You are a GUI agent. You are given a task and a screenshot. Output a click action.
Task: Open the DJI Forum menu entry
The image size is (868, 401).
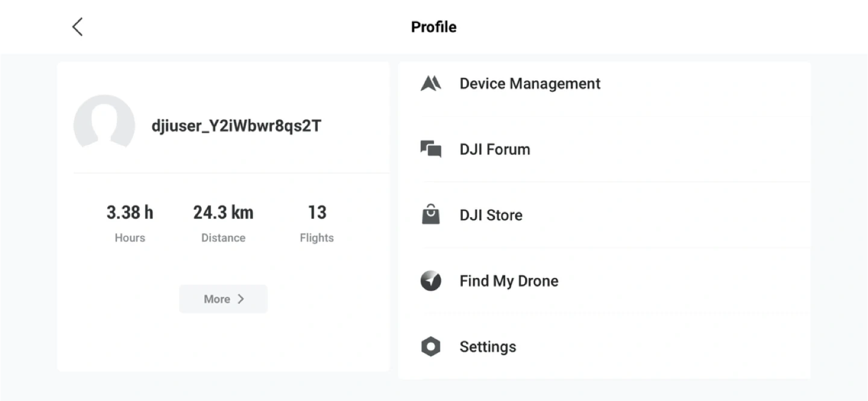tap(495, 149)
